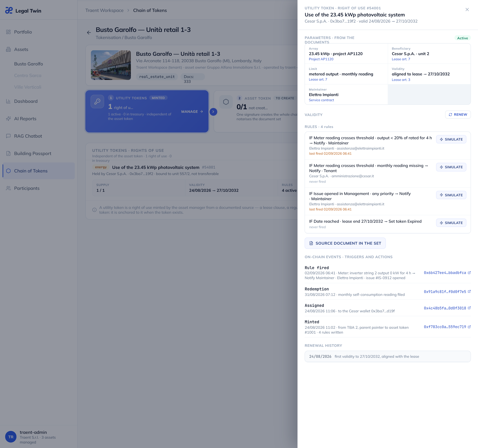Image resolution: width=478 pixels, height=448 pixels.
Task: Click the hexagon icon on Asset Token card
Action: pyautogui.click(x=226, y=102)
